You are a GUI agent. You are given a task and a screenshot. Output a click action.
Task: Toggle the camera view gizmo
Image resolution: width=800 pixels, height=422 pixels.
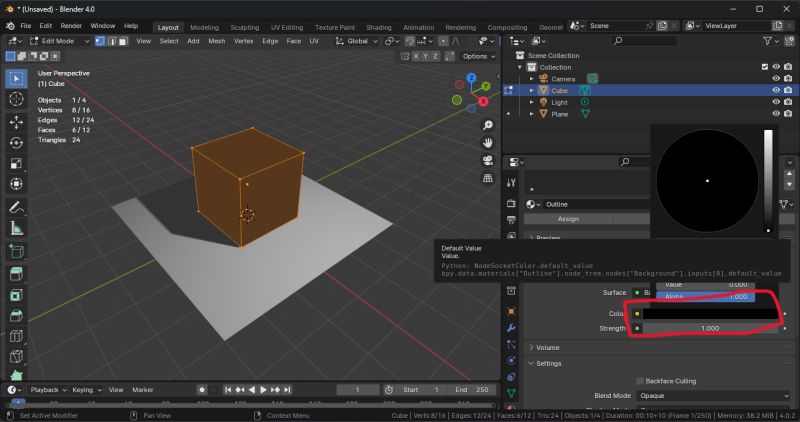tap(488, 161)
